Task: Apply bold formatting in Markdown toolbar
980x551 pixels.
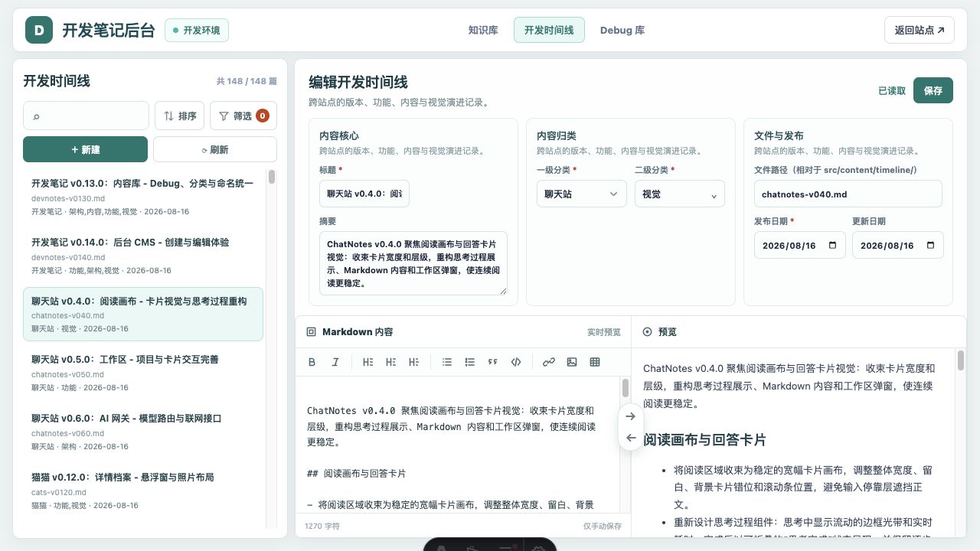Action: click(x=312, y=362)
